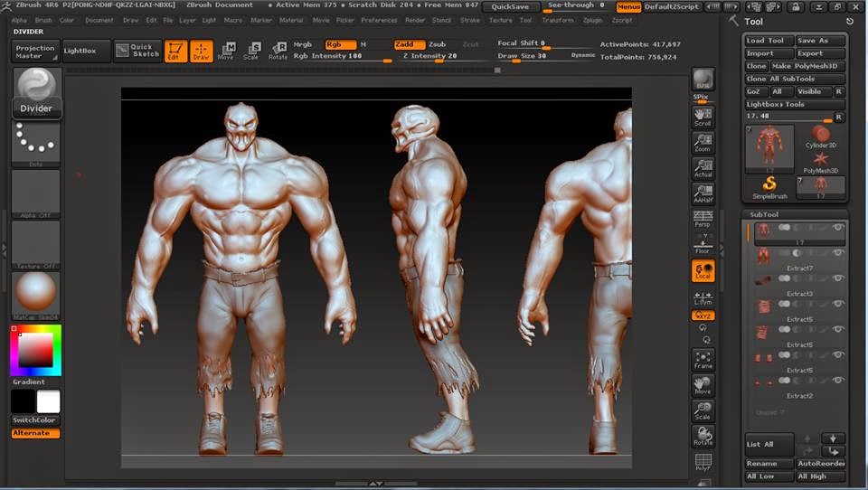Pick a color in the color picker square
The width and height of the screenshot is (868, 490).
point(36,350)
